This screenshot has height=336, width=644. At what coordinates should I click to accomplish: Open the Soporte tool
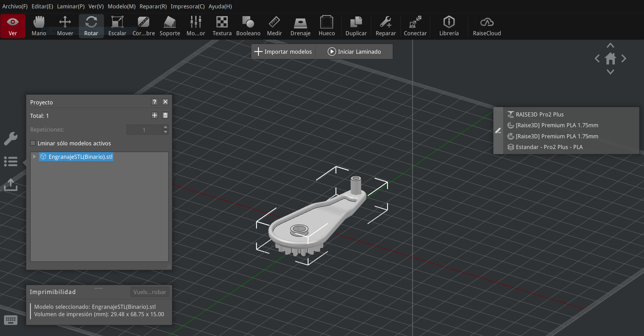tap(170, 26)
